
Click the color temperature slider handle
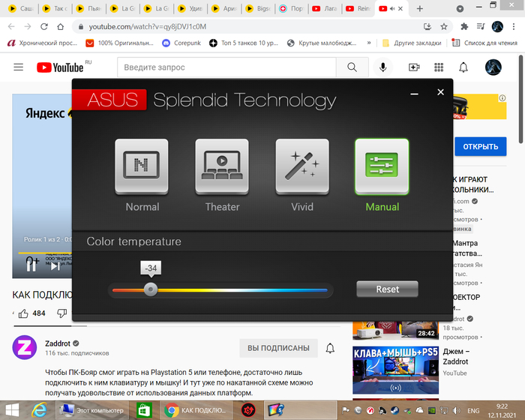[x=151, y=289]
